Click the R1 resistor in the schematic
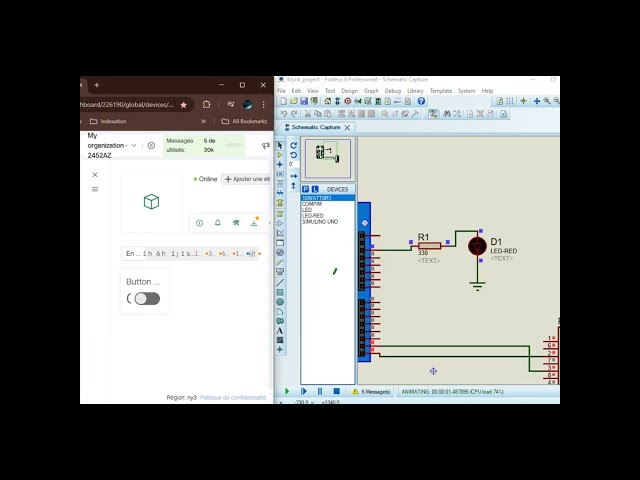This screenshot has height=480, width=640. [x=430, y=246]
